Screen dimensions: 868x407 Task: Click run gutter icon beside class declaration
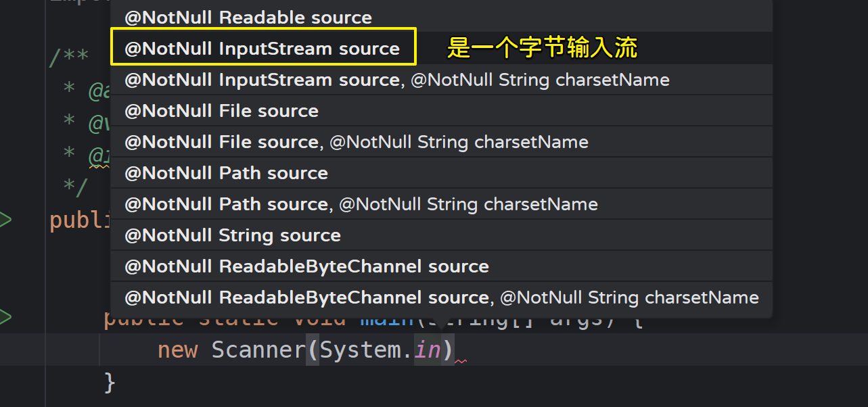pos(5,220)
